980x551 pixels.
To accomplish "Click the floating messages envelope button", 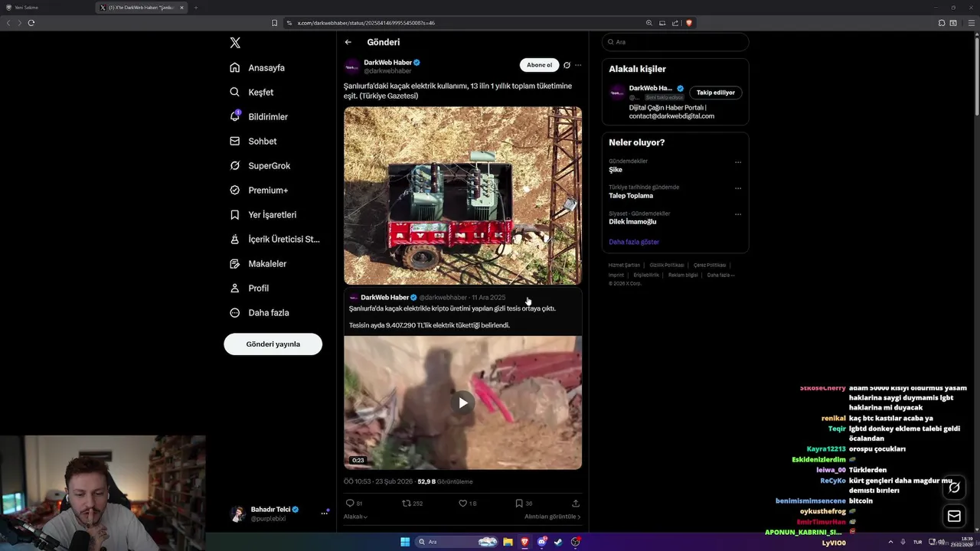I will pyautogui.click(x=954, y=517).
